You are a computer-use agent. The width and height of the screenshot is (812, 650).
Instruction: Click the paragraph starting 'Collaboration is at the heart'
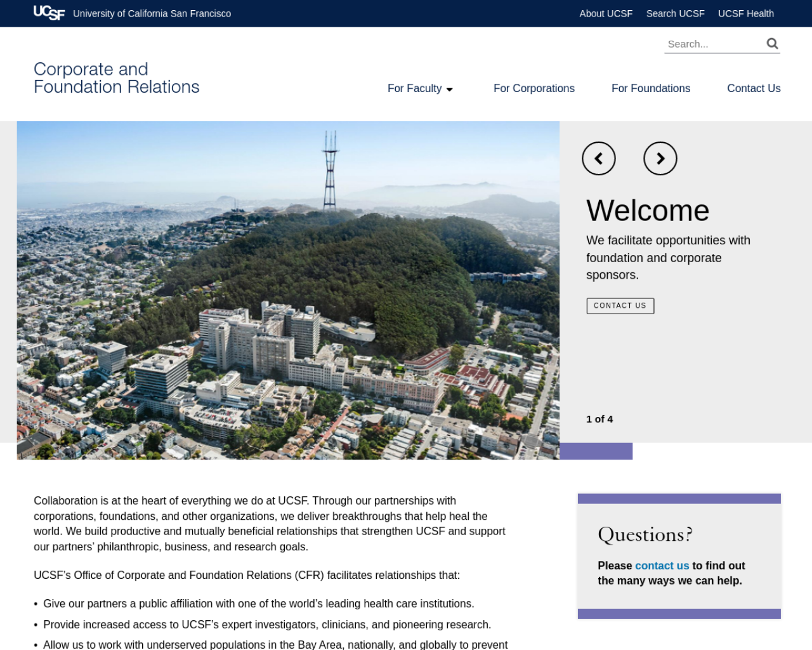[x=270, y=524]
